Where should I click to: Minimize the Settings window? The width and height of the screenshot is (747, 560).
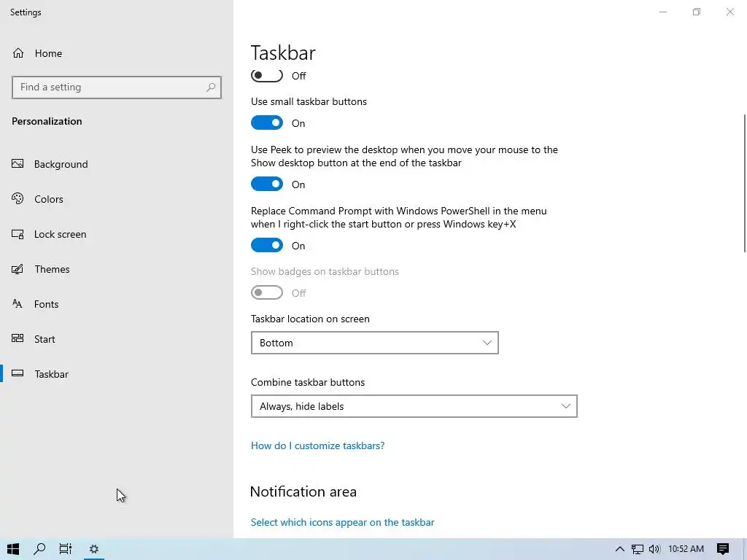click(662, 12)
